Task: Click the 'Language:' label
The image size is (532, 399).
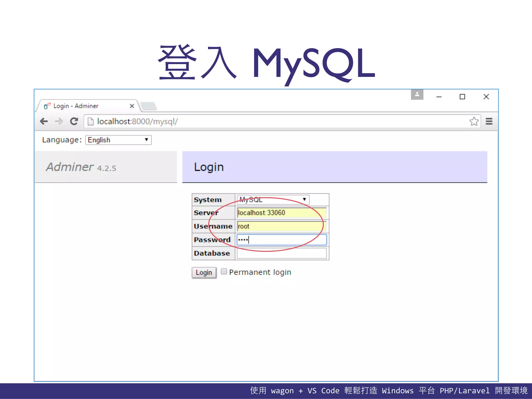Action: coord(62,140)
